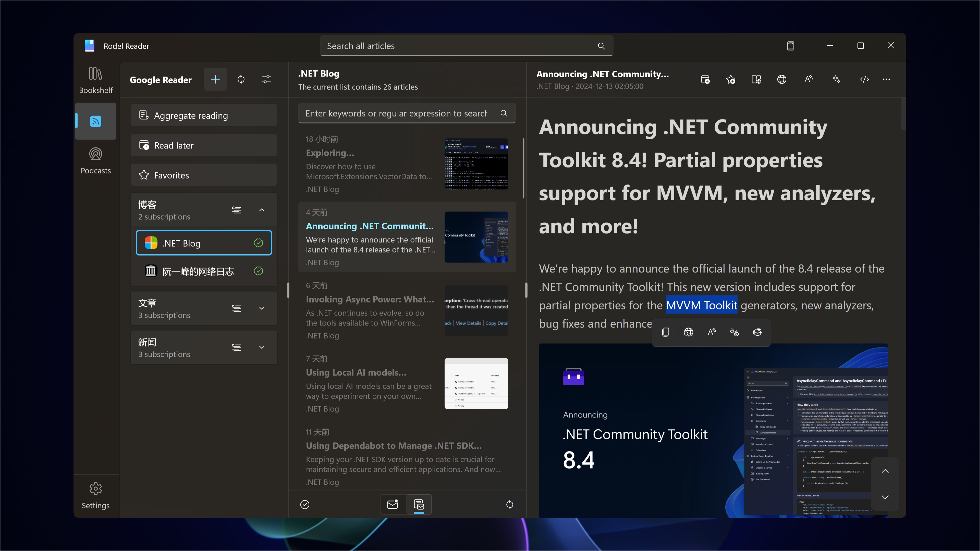View article source with code icon

[x=864, y=79]
